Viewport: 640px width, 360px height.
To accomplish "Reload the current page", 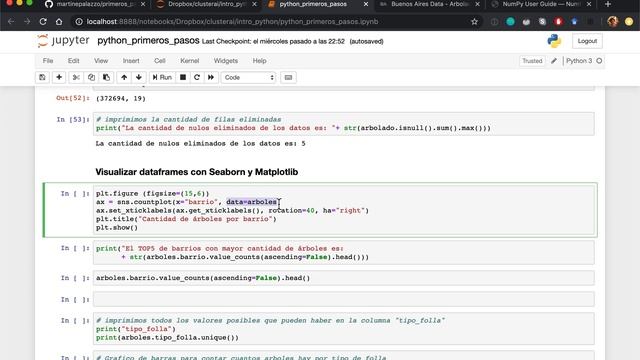I will pyautogui.click(x=43, y=22).
